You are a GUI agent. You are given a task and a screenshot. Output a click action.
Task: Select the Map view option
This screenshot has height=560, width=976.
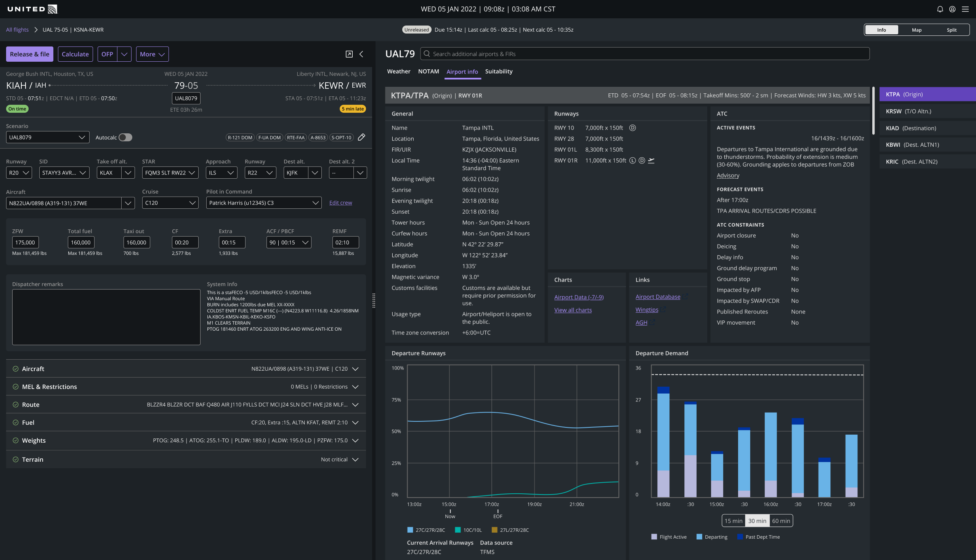click(917, 30)
